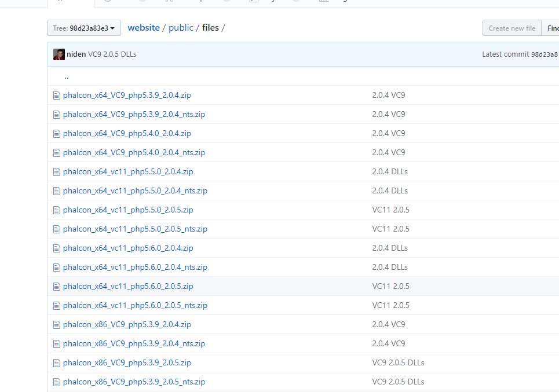This screenshot has height=392, width=559.
Task: Click file icon for phalcon_x64_vc11_php5.5.0_2.0.4_nts.zip
Action: [x=56, y=191]
